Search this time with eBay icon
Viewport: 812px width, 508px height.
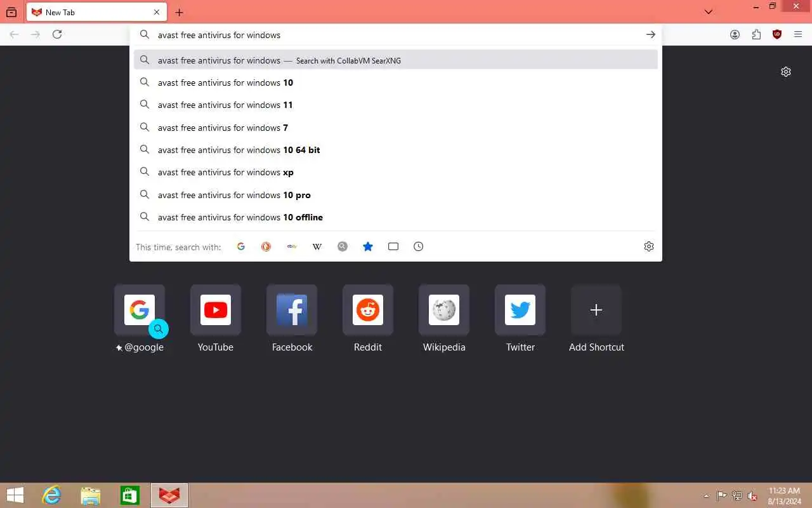tap(292, 246)
